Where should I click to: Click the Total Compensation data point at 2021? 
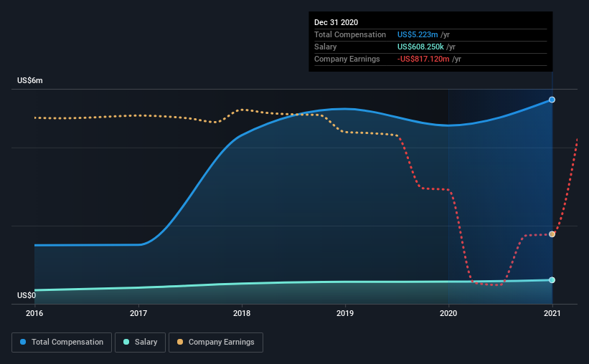[552, 100]
